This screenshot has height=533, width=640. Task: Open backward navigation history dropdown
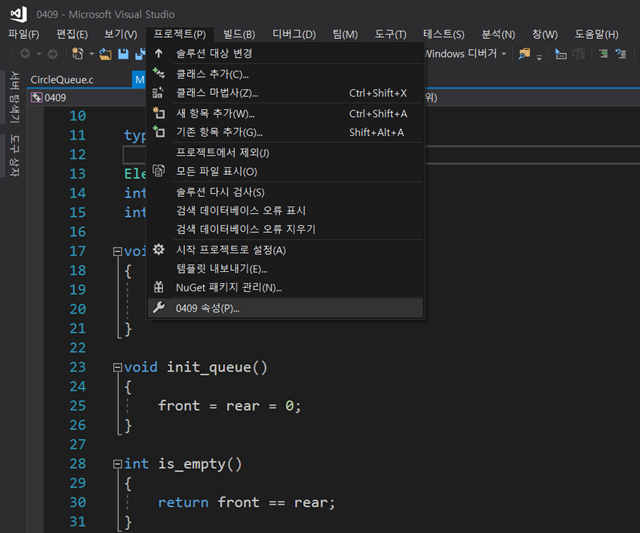(39, 53)
